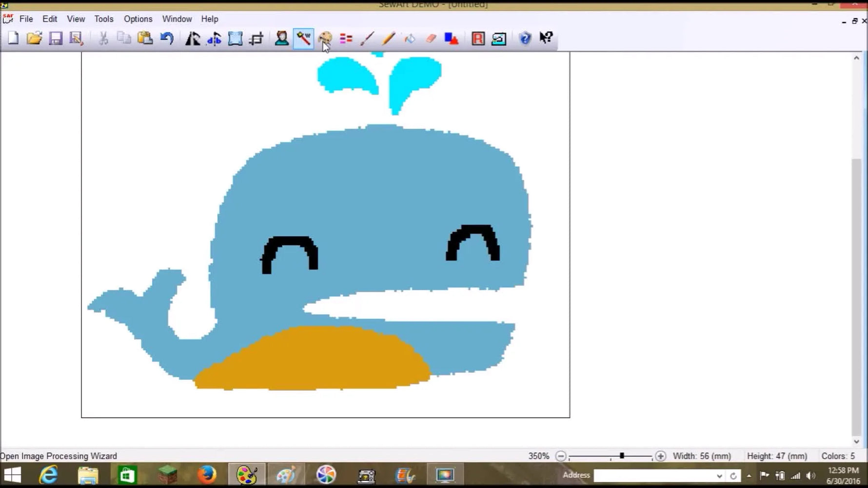Click the volume speaker tray icon

tap(811, 476)
